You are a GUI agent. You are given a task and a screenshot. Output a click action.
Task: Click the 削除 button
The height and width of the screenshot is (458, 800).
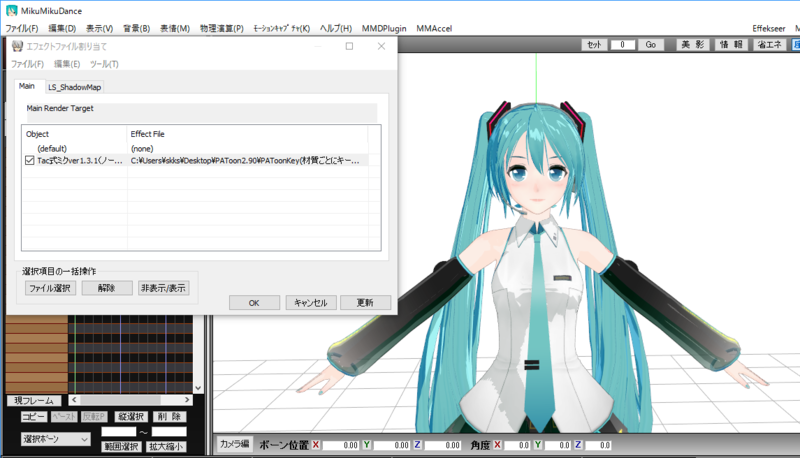(x=169, y=417)
